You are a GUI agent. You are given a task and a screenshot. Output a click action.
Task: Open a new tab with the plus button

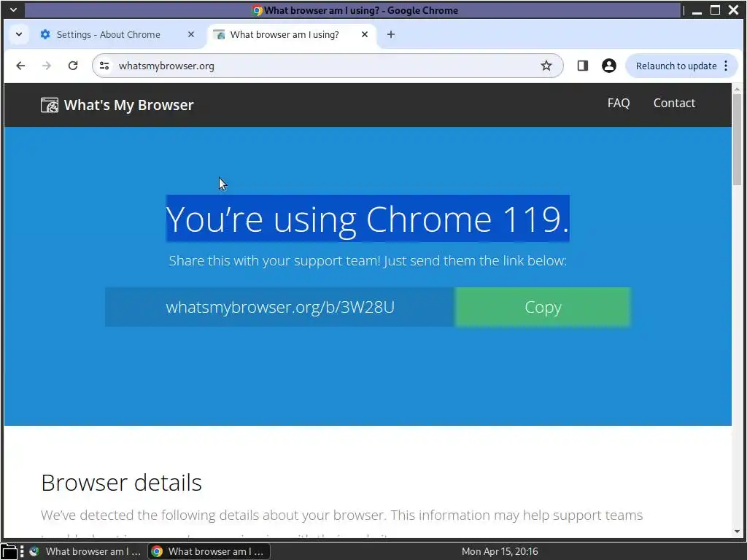391,34
